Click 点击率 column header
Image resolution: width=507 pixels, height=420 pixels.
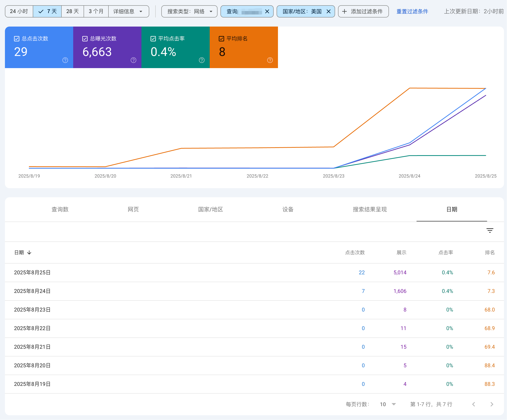click(446, 253)
